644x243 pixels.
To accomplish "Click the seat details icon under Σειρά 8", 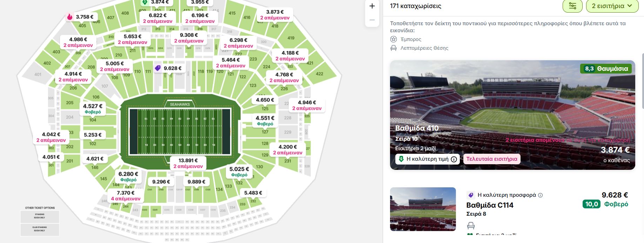I will click(471, 225).
